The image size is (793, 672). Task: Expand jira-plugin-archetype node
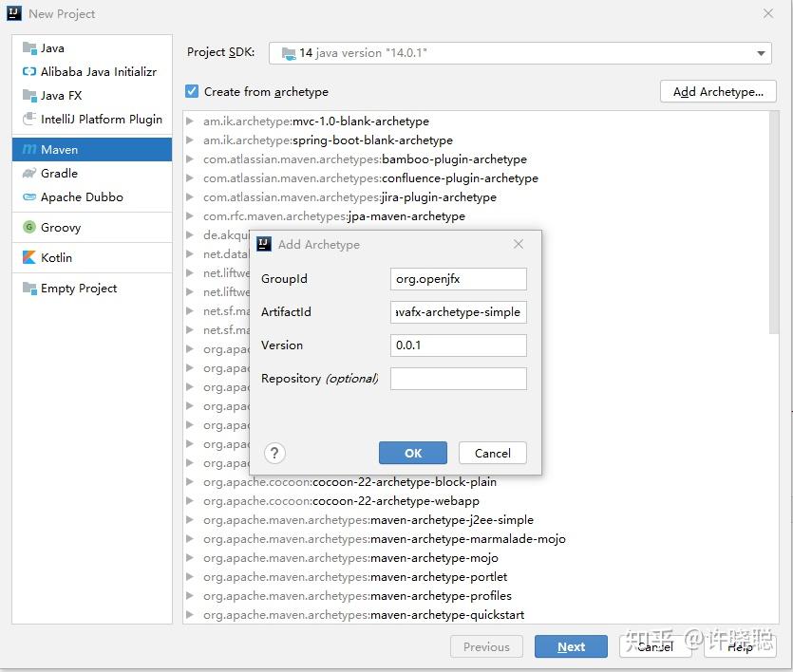(190, 197)
